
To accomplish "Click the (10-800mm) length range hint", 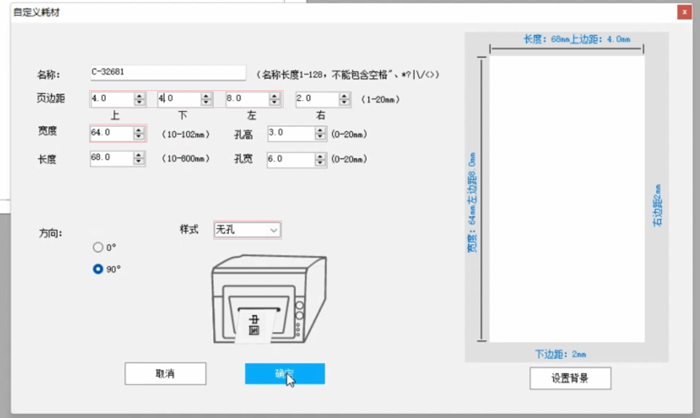I will click(186, 159).
